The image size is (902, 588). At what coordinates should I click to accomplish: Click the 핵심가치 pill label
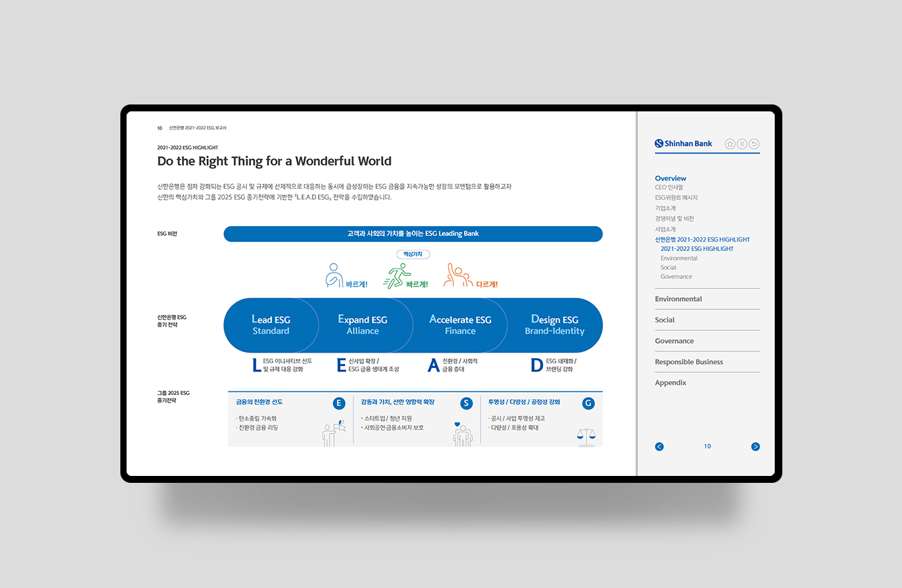(413, 254)
